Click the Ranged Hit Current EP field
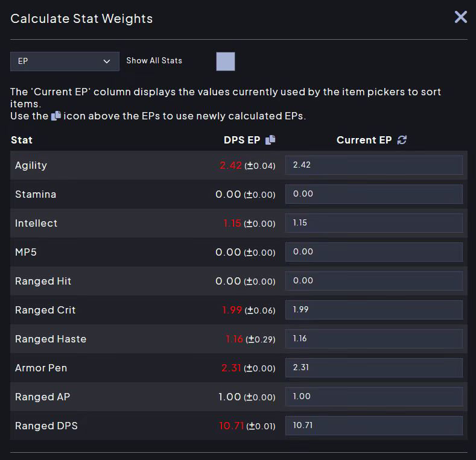 click(374, 281)
